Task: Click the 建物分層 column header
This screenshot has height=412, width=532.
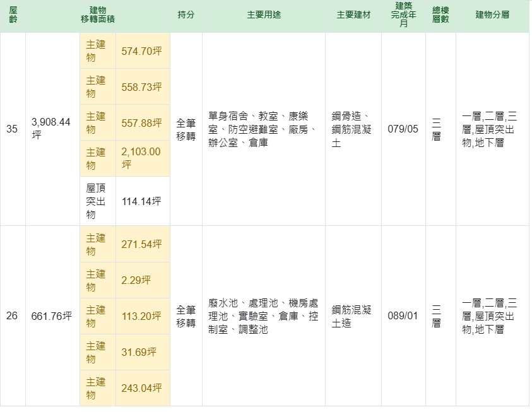Action: [x=492, y=15]
